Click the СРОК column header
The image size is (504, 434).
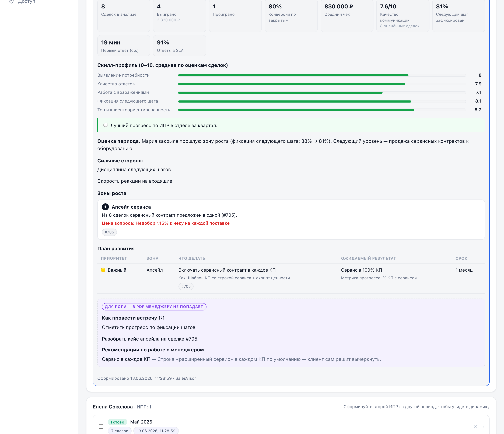(461, 258)
